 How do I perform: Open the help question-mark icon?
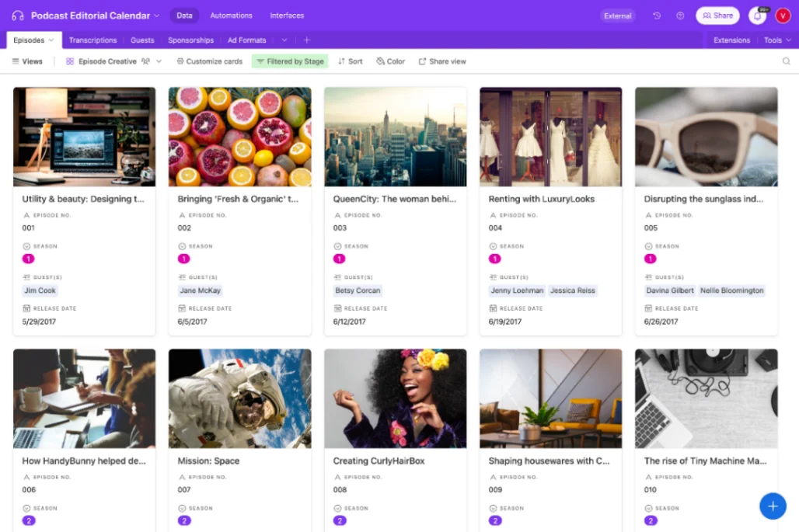click(x=679, y=15)
